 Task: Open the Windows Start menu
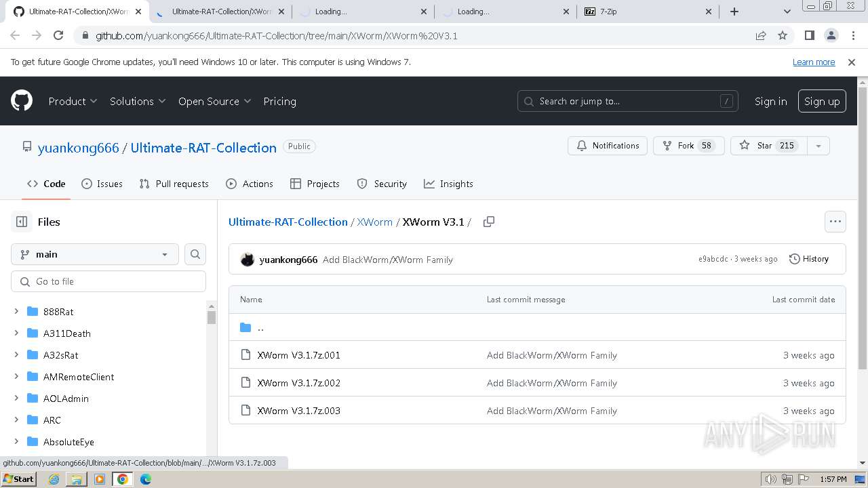point(18,479)
